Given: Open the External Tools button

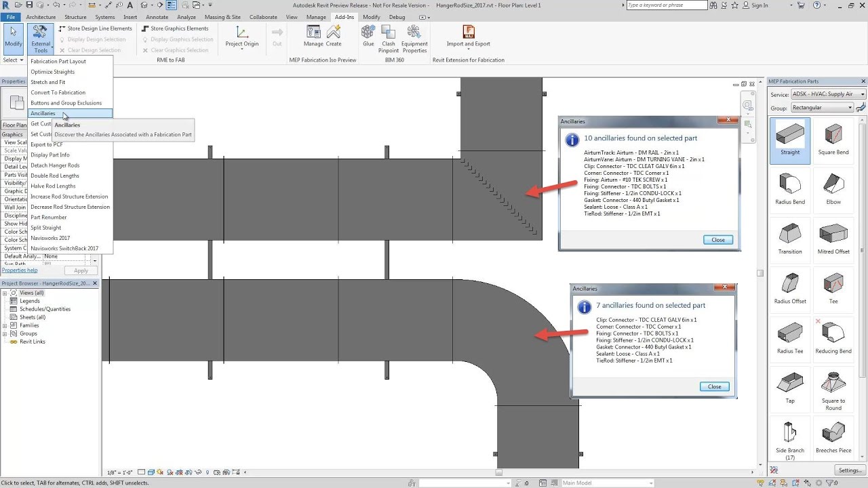Looking at the screenshot, I should [41, 39].
